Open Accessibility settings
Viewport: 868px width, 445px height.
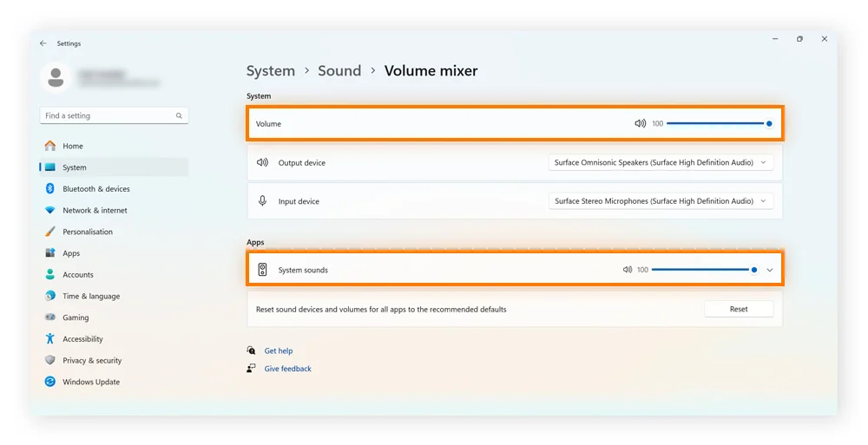[x=82, y=339]
